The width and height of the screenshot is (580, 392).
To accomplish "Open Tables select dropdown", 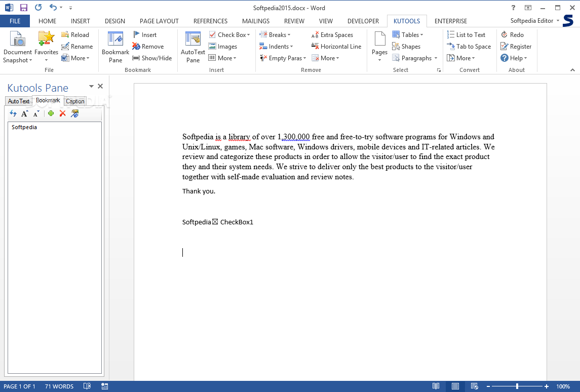I will point(407,35).
